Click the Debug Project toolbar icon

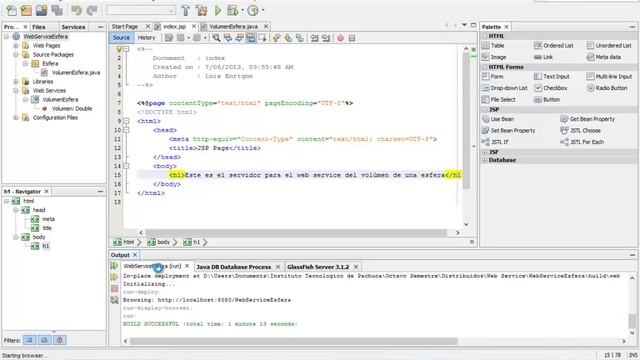pyautogui.click(x=233, y=10)
